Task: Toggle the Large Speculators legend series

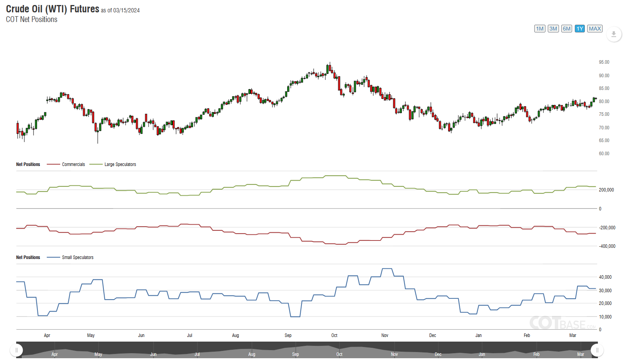Action: pyautogui.click(x=113, y=164)
